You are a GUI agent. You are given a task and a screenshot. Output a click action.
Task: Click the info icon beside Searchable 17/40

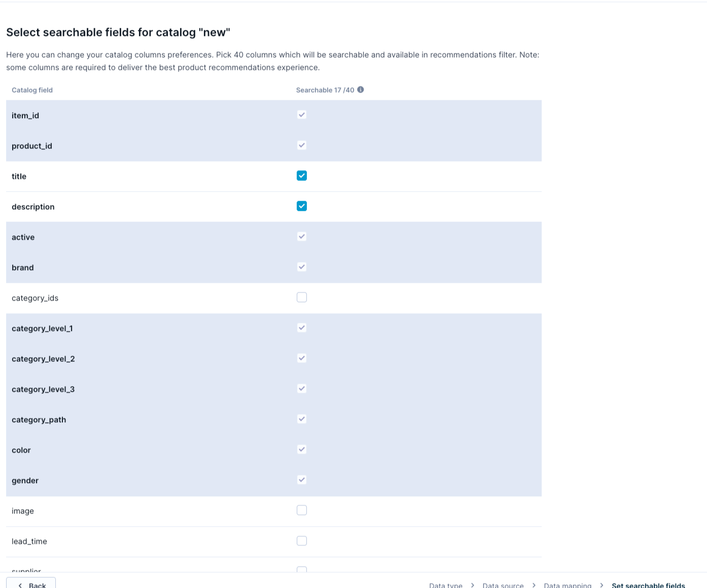point(361,89)
